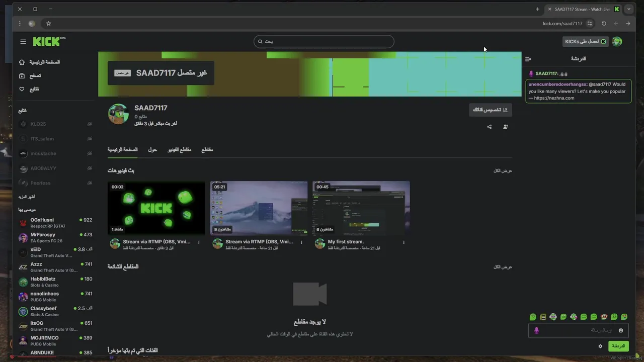Open the browser three-dot menu
The width and height of the screenshot is (644, 362).
pyautogui.click(x=20, y=23)
